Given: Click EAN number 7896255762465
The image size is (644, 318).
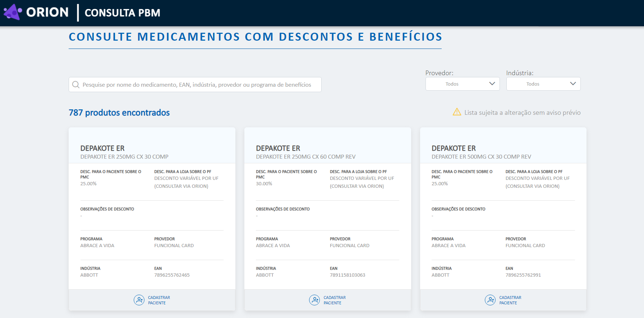Looking at the screenshot, I should pos(172,275).
